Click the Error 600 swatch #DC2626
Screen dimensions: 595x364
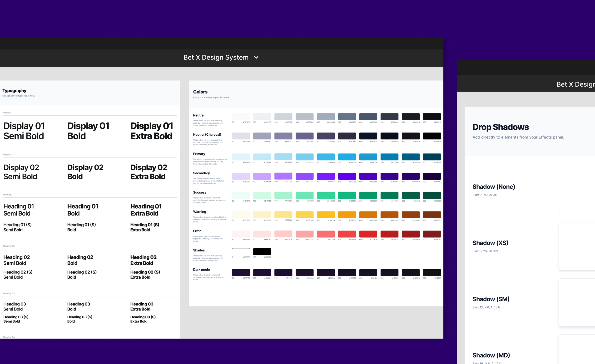pos(368,234)
